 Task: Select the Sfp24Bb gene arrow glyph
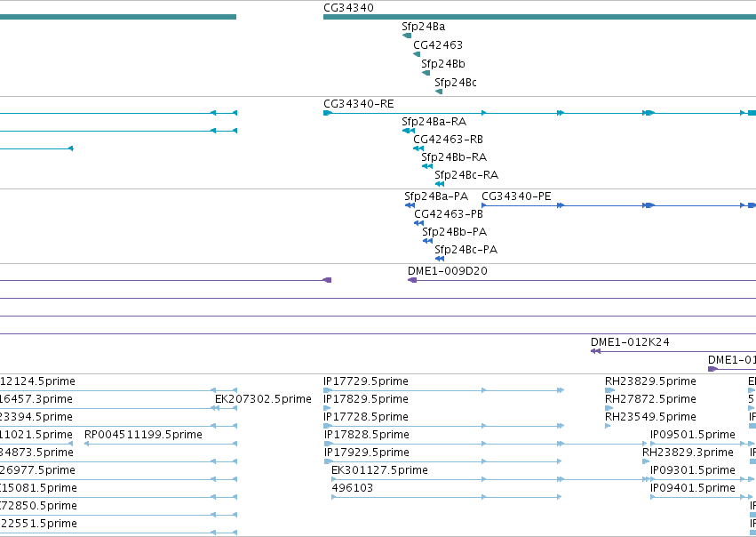click(426, 73)
